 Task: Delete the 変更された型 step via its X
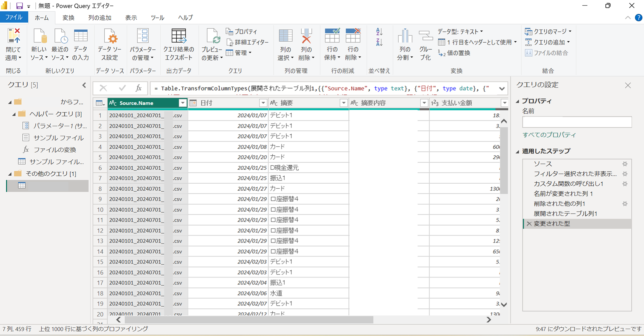(x=529, y=224)
